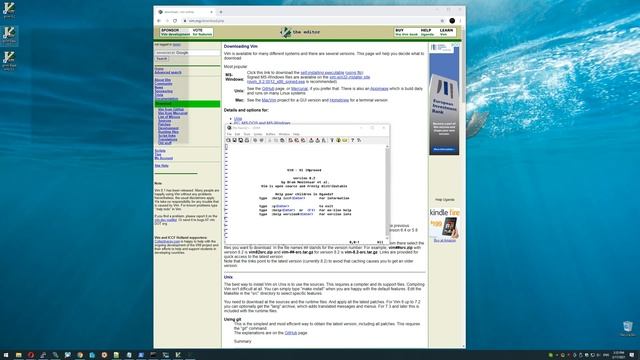The width and height of the screenshot is (640, 360).
Task: Click browser reload button
Action: (x=175, y=20)
